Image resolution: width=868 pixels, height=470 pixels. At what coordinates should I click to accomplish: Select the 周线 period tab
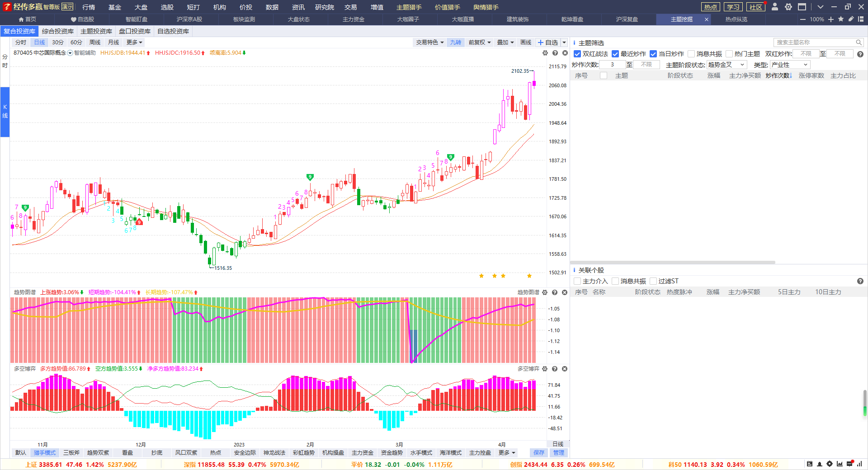click(x=95, y=42)
